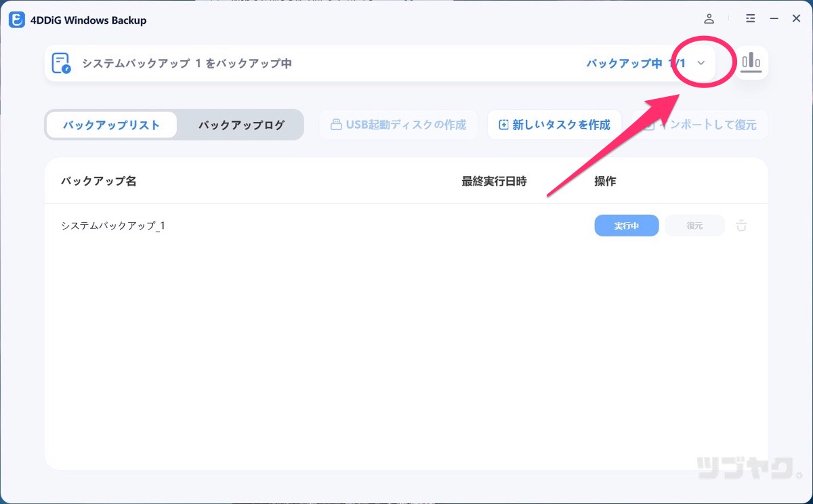Screen dimensions: 813x504
Task: Expand the backup progress dropdown chevron
Action: (701, 62)
